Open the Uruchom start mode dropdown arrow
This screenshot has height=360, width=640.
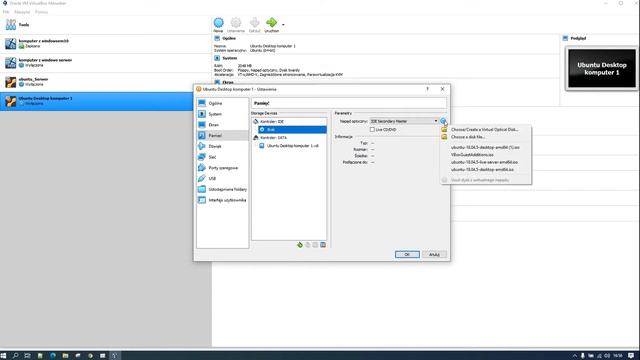[x=283, y=24]
